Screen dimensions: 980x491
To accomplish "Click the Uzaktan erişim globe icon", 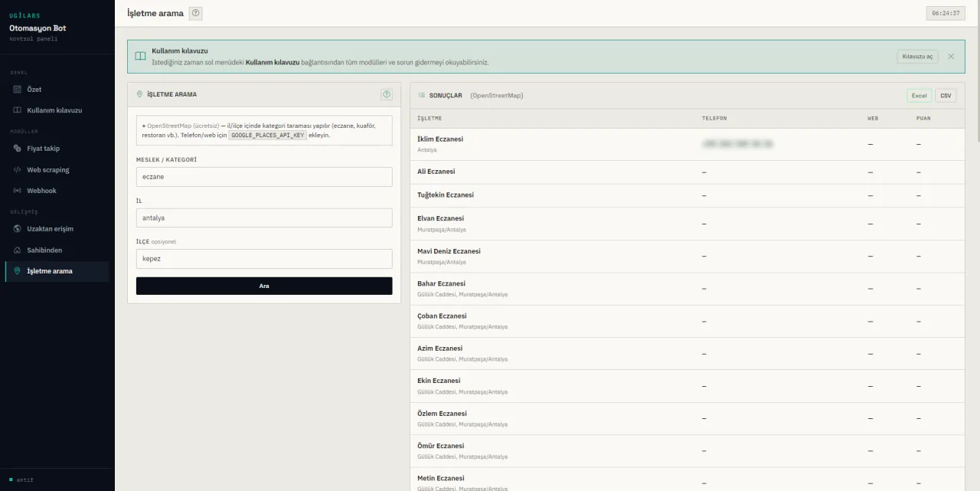I will [x=18, y=229].
